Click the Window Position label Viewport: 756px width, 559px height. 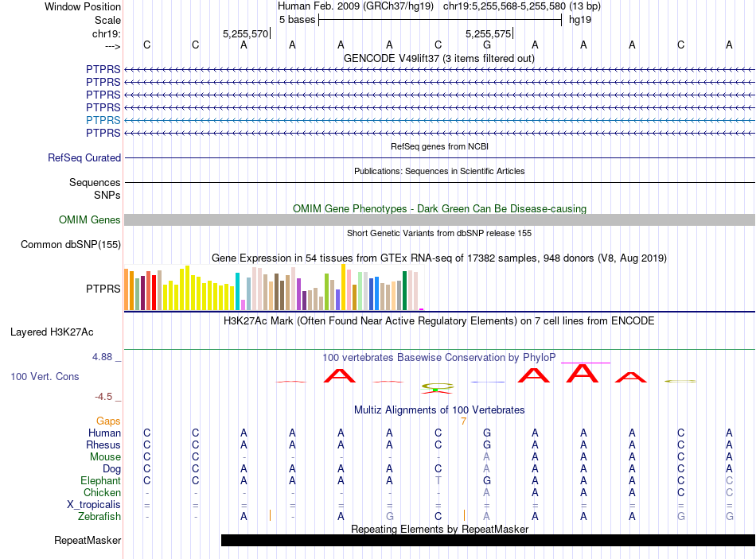[x=83, y=6]
